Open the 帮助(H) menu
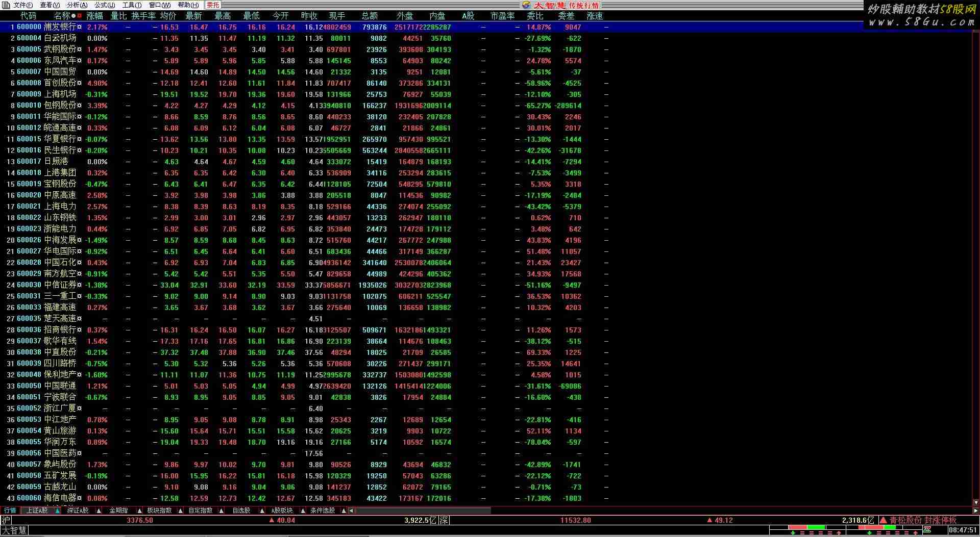Image resolution: width=980 pixels, height=537 pixels. (x=188, y=5)
